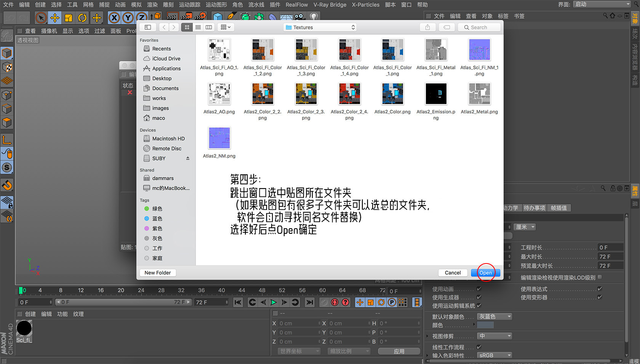Toggle the 使用动画 checkbox
640x364 pixels.
click(x=479, y=289)
